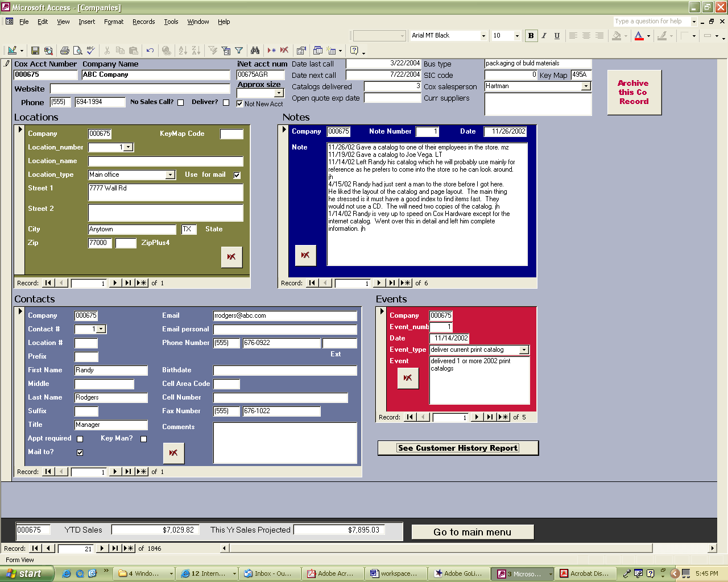Click See Customer History Report button
This screenshot has width=728, height=582.
458,448
